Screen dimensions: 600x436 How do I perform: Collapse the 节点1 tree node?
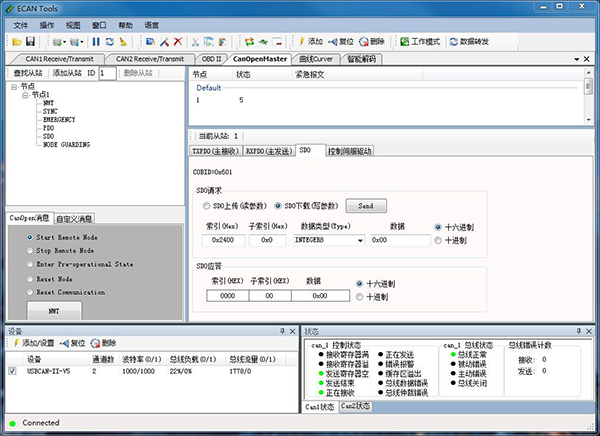[x=25, y=94]
